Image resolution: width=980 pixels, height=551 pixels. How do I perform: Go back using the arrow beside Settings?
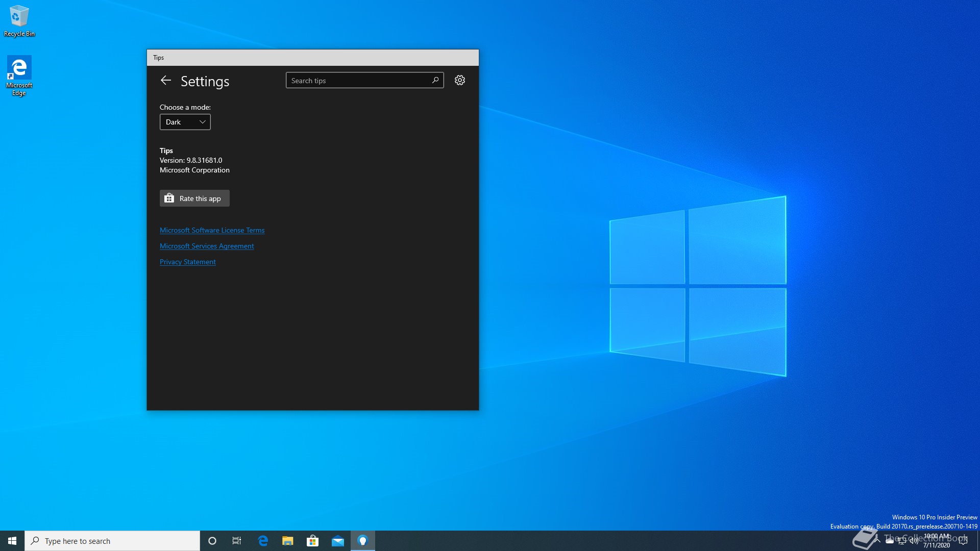pos(165,81)
